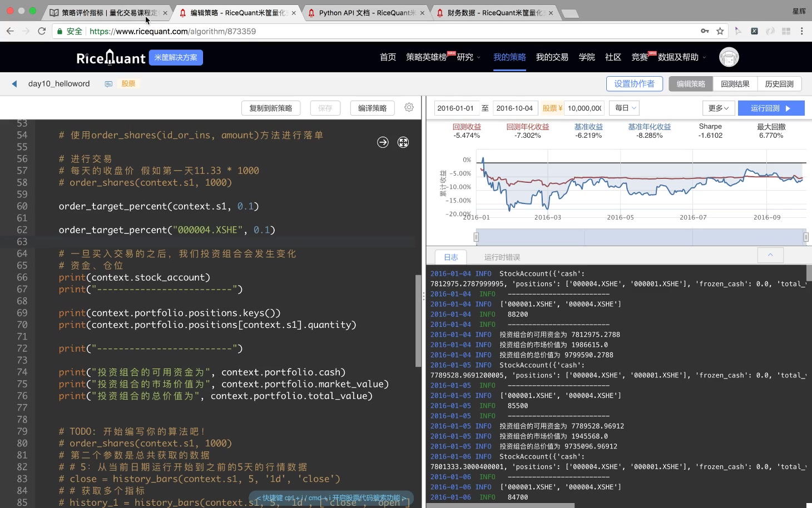This screenshot has width=812, height=508.
Task: Click the dark X extension icon
Action: (754, 31)
